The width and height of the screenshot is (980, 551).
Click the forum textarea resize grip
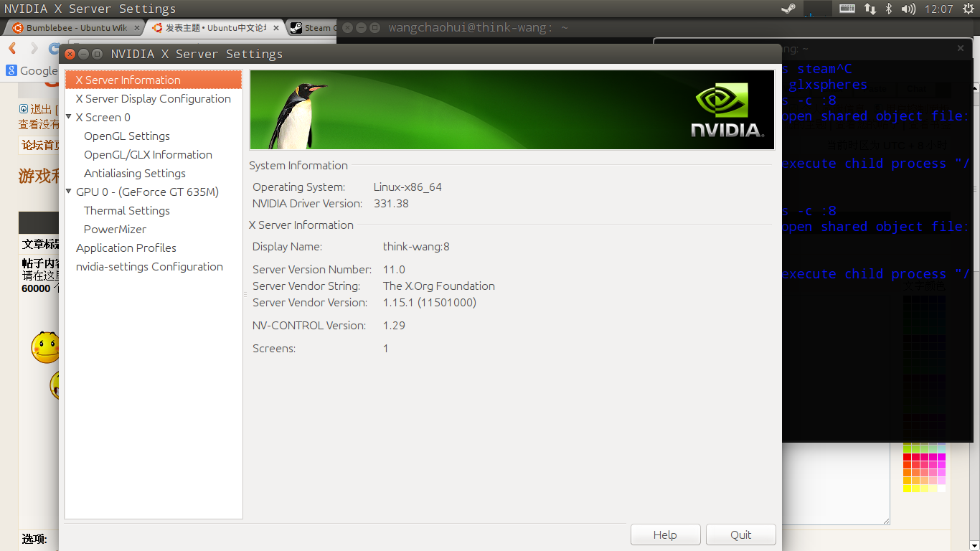887,521
